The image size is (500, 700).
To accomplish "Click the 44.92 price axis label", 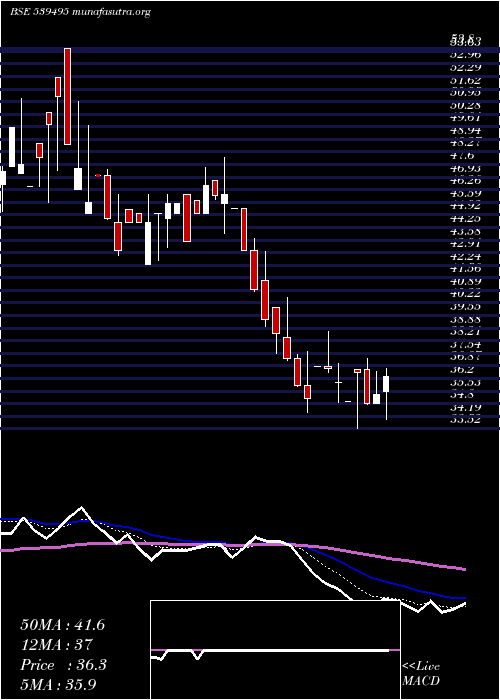I will pyautogui.click(x=465, y=206).
